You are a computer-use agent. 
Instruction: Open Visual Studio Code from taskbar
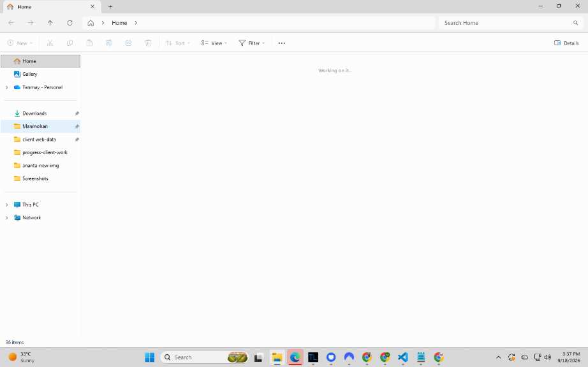(403, 357)
